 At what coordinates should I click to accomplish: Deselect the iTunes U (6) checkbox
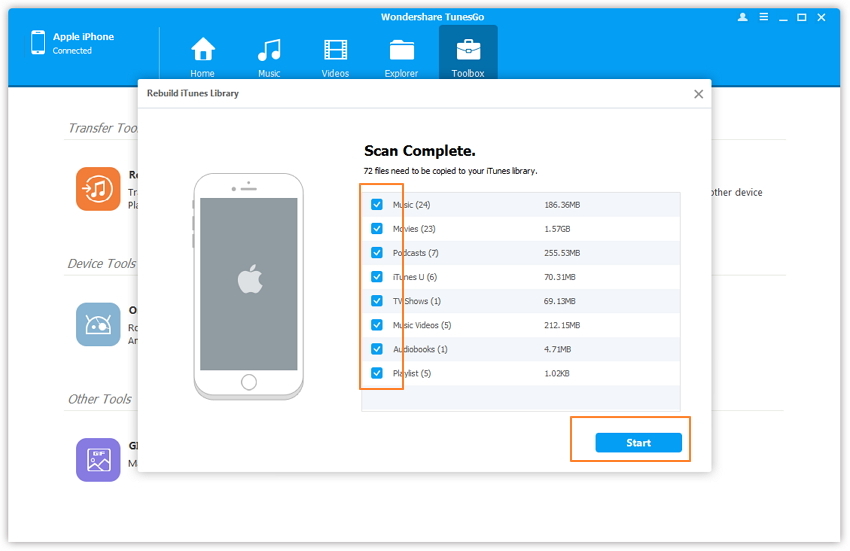[x=377, y=277]
